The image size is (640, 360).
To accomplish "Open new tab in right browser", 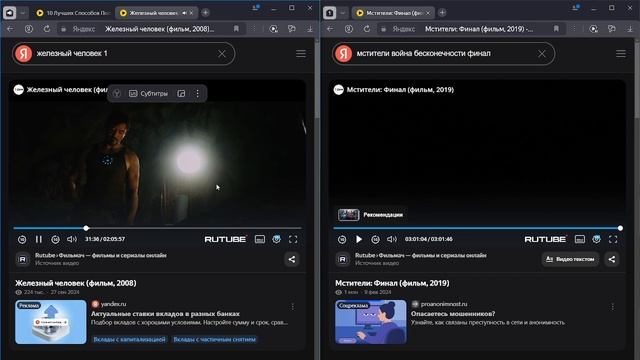I will [442, 13].
